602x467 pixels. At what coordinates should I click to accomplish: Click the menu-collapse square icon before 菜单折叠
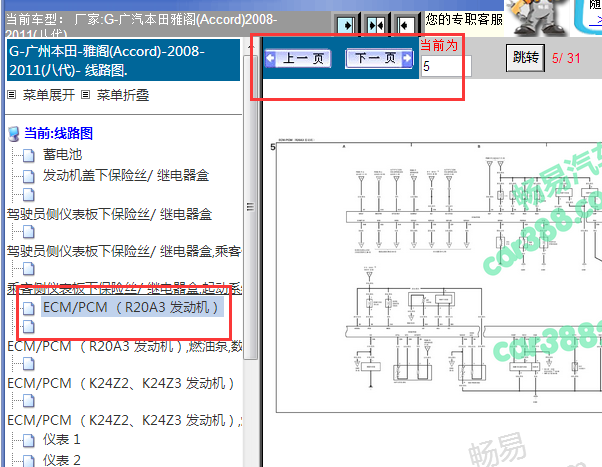click(86, 94)
